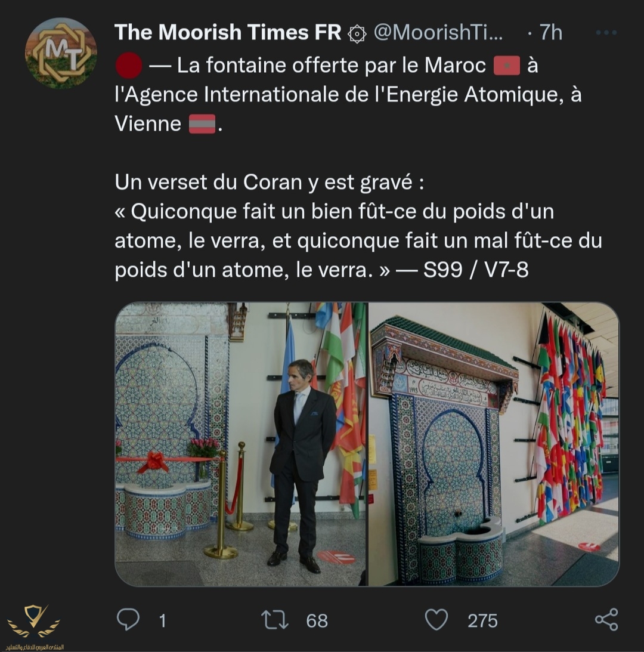Click the display name "The Moorish Times FR"
The height and width of the screenshot is (652, 644).
pos(228,33)
